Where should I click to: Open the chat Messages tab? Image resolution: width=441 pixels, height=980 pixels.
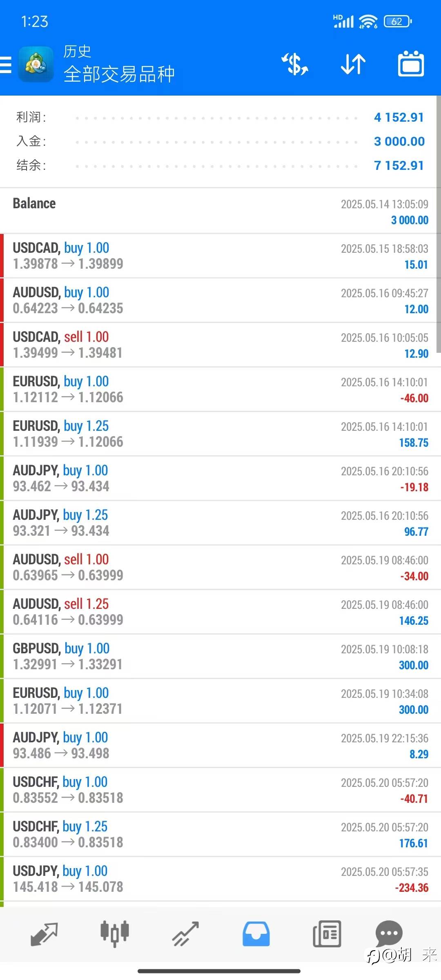[389, 933]
